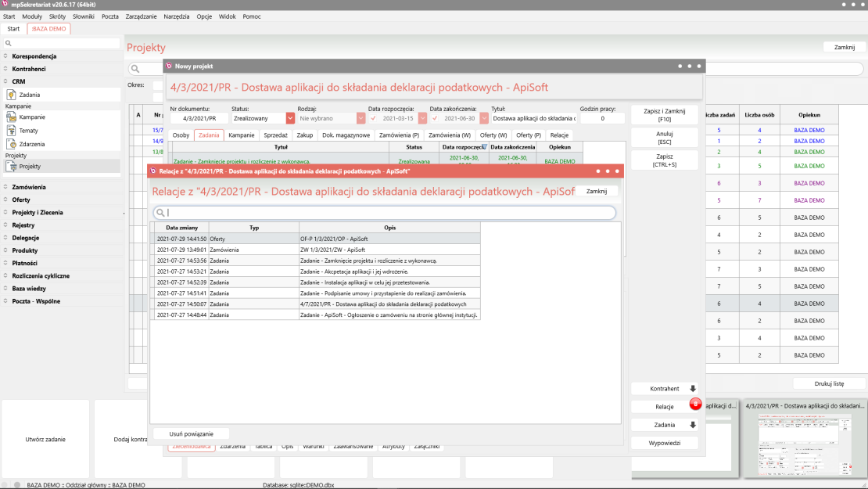Open Zdarzenia icon in sidebar
This screenshot has height=489, width=868.
pyautogui.click(x=11, y=144)
